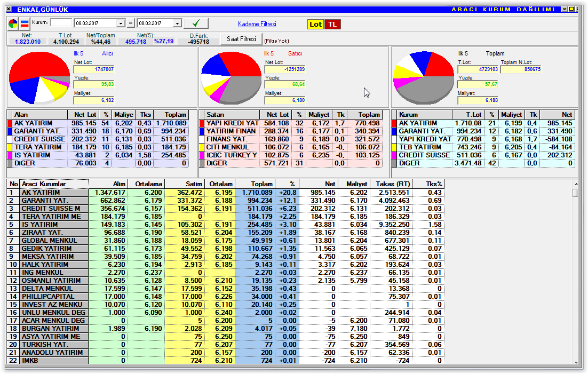Sort by Tks% column header
Viewport: 588px width, 374px height.
click(428, 184)
